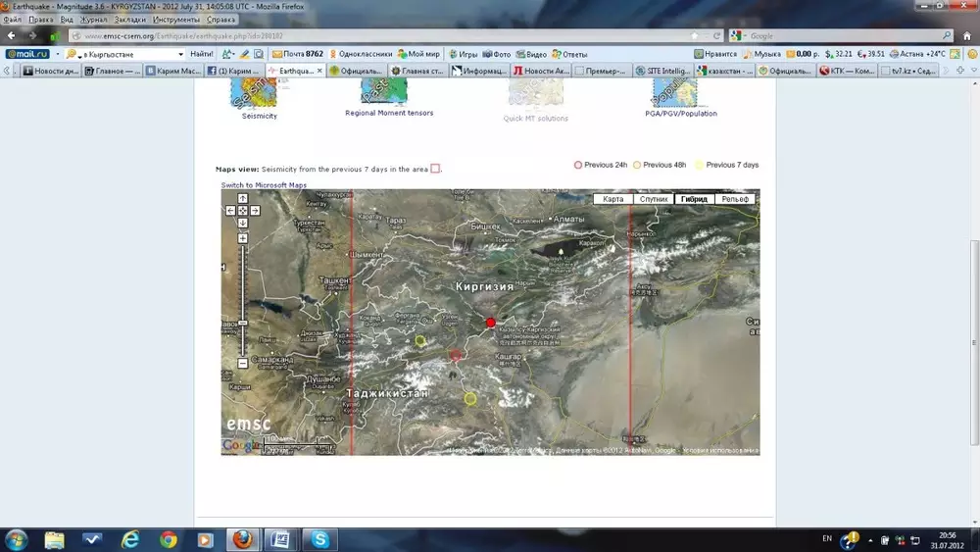The height and width of the screenshot is (552, 980).
Task: Open the Инструменты menu in Firefox
Action: tap(176, 20)
